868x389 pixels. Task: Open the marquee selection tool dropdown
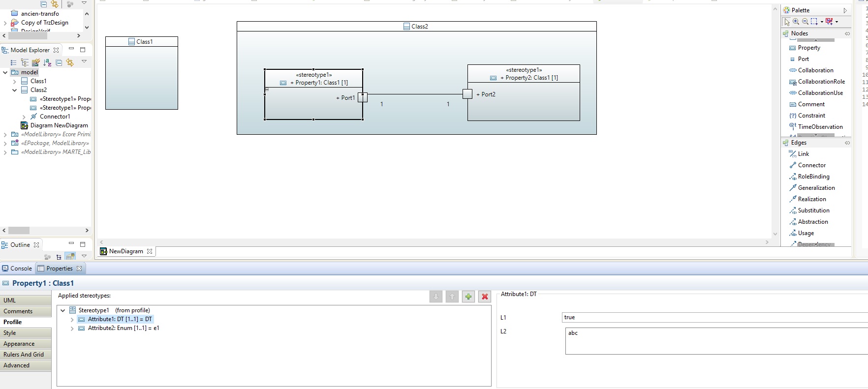[x=822, y=22]
